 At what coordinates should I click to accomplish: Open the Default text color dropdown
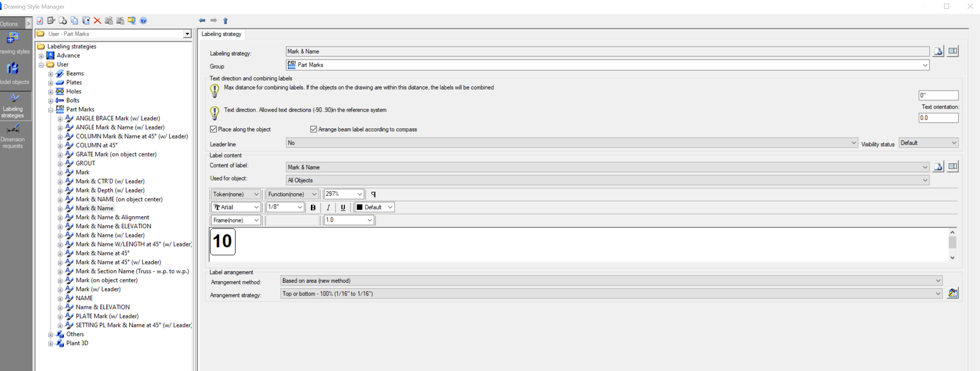coord(374,207)
